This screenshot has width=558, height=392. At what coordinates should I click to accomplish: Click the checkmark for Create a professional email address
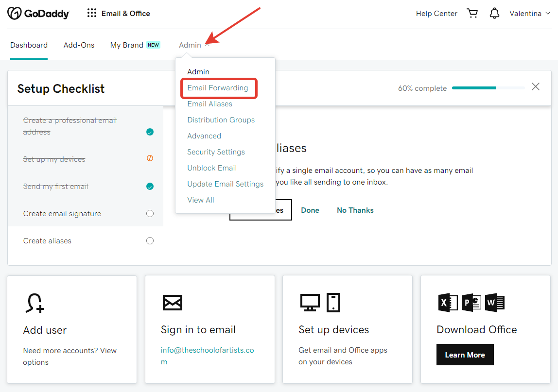(150, 132)
